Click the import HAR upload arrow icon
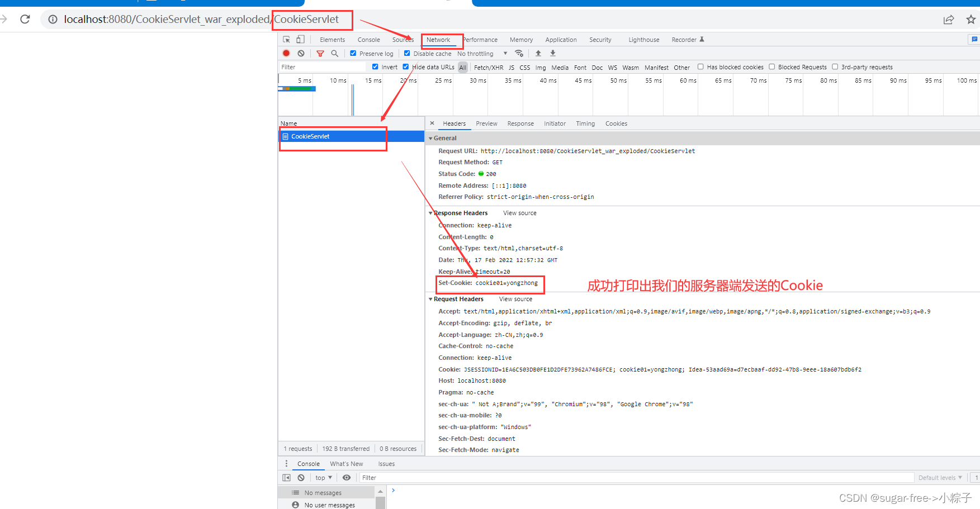The height and width of the screenshot is (509, 980). click(x=538, y=53)
